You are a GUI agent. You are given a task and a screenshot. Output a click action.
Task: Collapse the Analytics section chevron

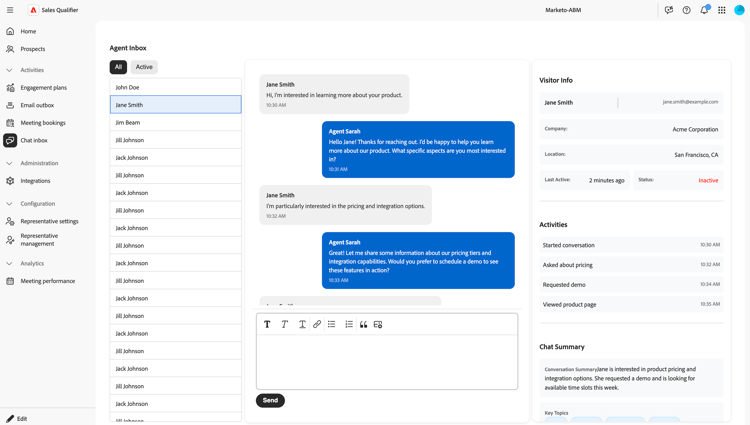[9, 263]
